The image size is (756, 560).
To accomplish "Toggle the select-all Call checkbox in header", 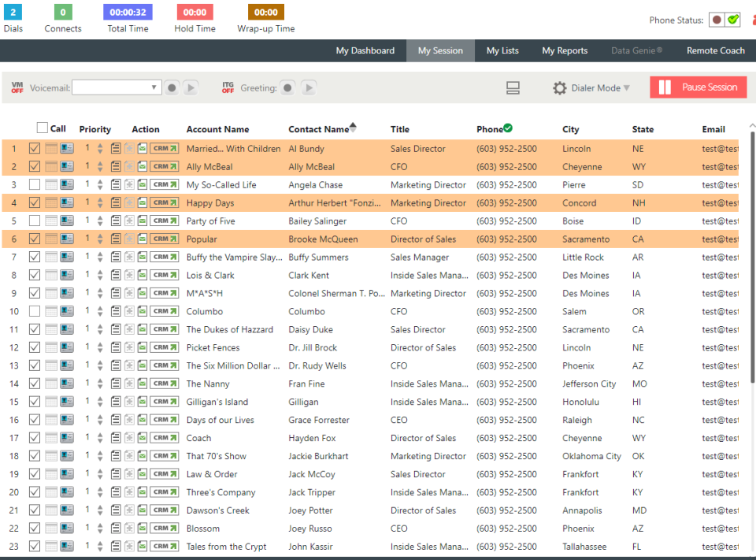I will click(43, 128).
